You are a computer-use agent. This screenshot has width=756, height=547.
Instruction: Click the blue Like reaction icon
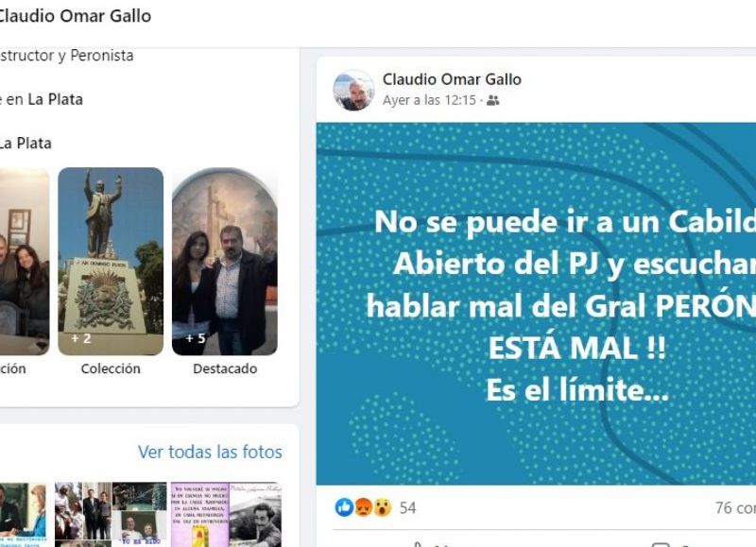(x=344, y=507)
